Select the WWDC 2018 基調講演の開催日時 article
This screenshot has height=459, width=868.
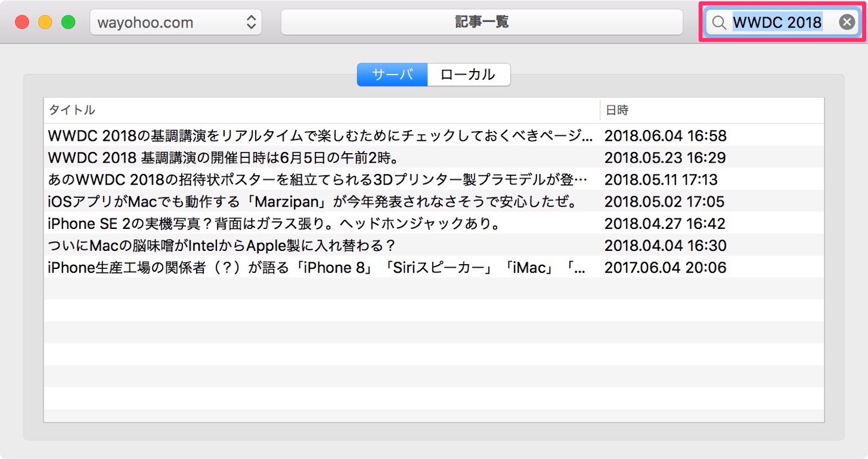tap(434, 157)
